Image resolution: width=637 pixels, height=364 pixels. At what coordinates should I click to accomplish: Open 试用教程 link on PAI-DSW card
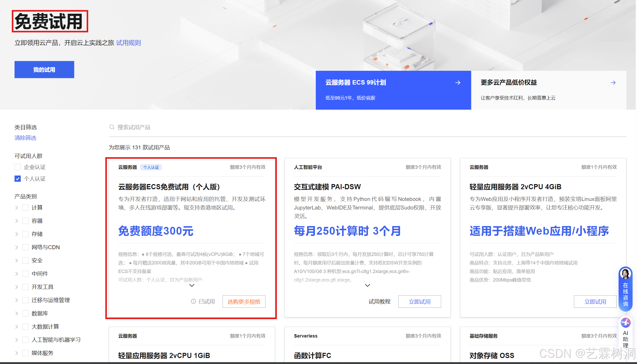point(379,301)
